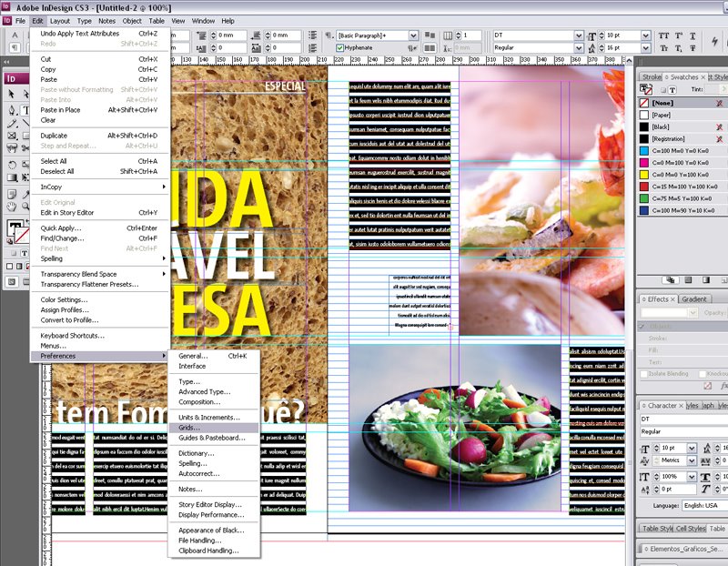This screenshot has width=728, height=566.
Task: Apply Small Caps in Character controls
Action: (664, 47)
